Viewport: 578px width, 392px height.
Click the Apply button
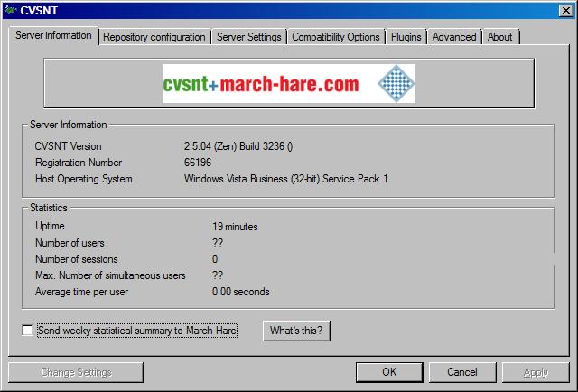pos(535,372)
